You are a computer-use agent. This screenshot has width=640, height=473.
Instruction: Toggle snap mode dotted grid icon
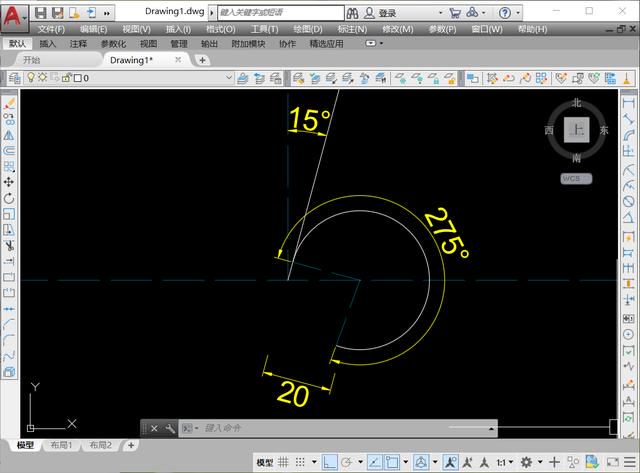pos(300,462)
